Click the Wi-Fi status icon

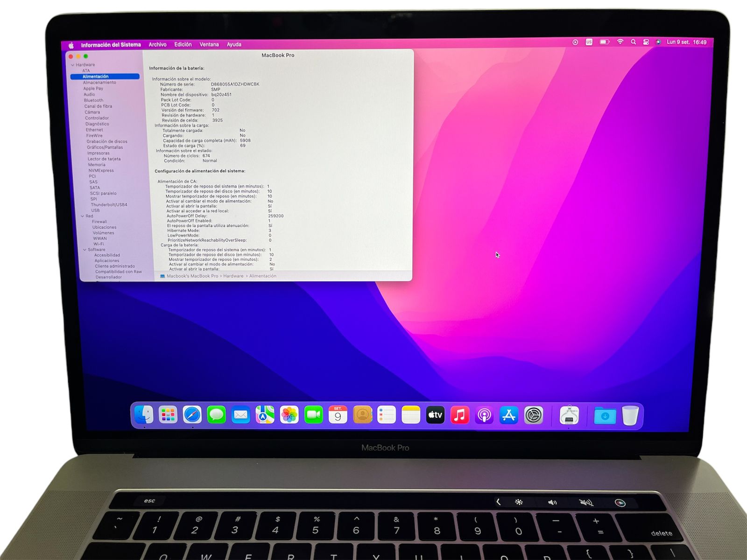click(620, 42)
